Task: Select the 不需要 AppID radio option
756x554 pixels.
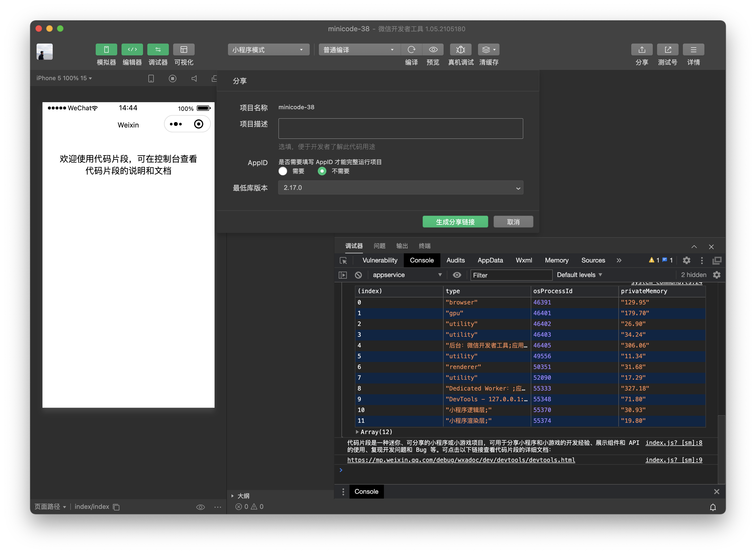Action: [x=322, y=171]
